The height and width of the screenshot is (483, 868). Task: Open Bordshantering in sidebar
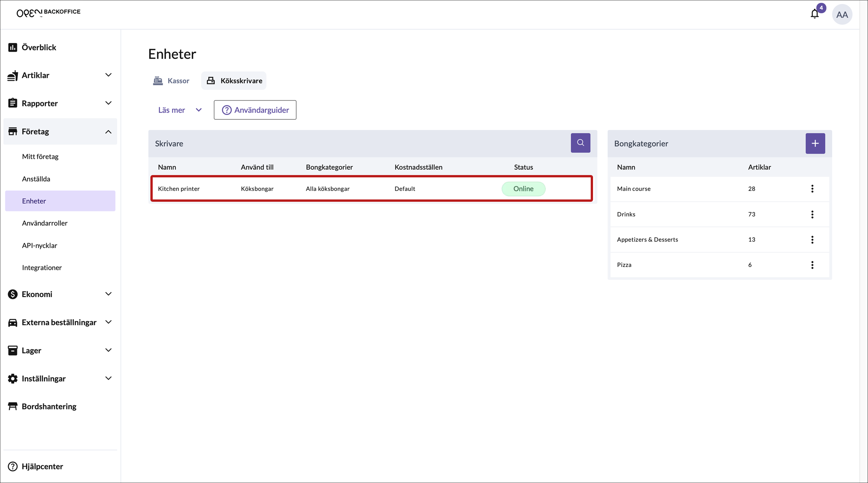[x=49, y=406]
